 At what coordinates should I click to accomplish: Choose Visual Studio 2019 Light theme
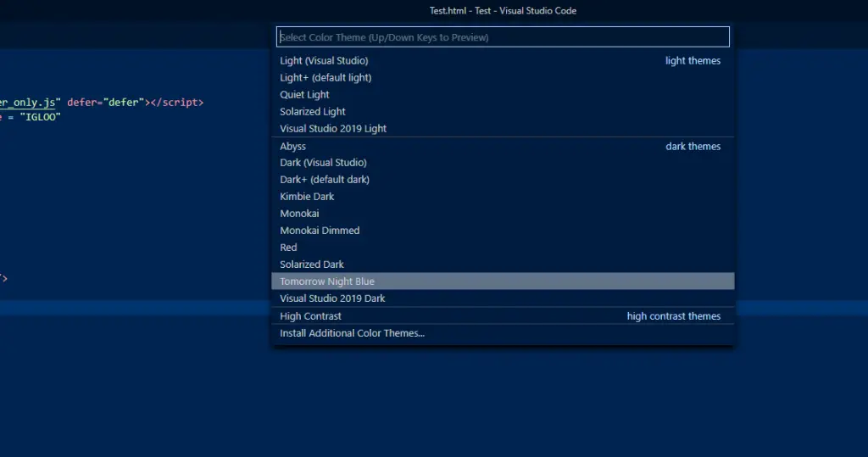[x=503, y=129]
